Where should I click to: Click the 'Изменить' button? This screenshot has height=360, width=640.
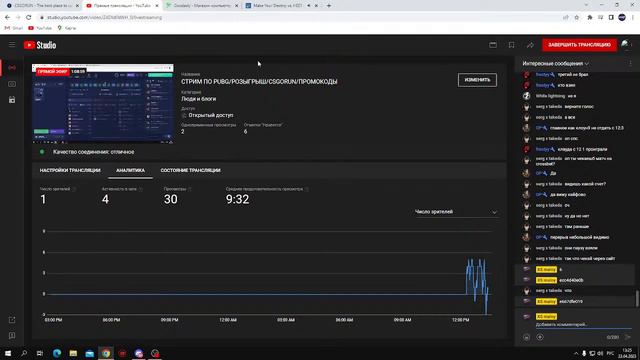click(x=477, y=80)
